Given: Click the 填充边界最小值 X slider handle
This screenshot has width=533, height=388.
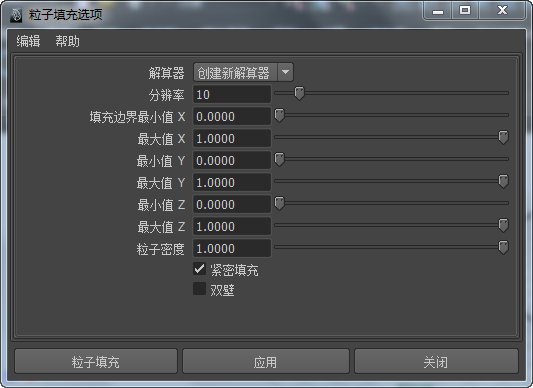Looking at the screenshot, I should click(279, 116).
